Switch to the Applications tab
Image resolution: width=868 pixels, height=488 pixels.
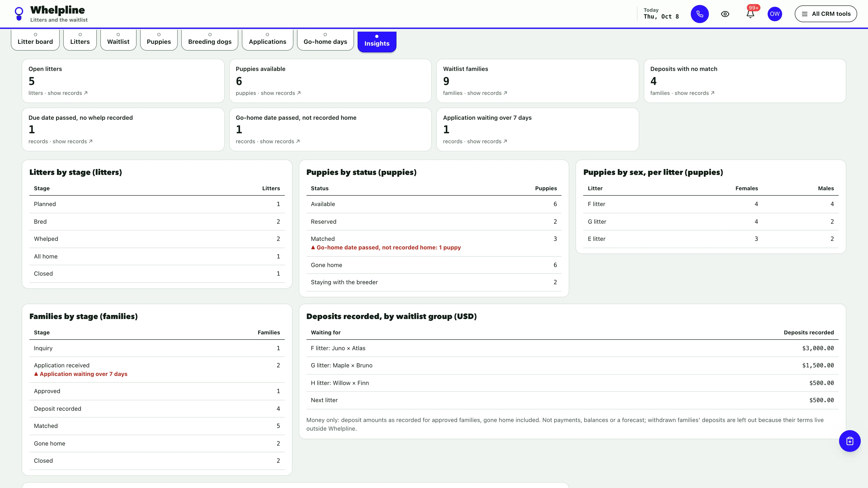[268, 40]
